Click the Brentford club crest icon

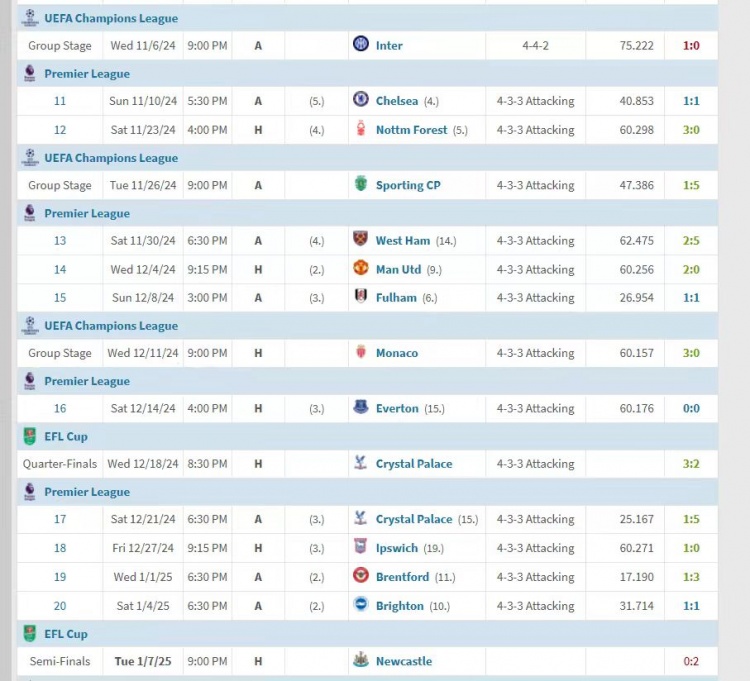[361, 575]
